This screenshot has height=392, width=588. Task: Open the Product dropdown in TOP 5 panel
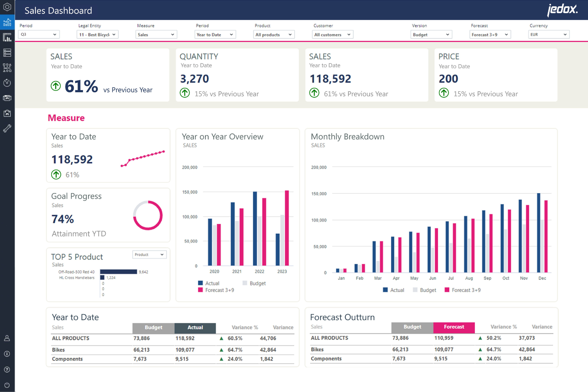149,255
